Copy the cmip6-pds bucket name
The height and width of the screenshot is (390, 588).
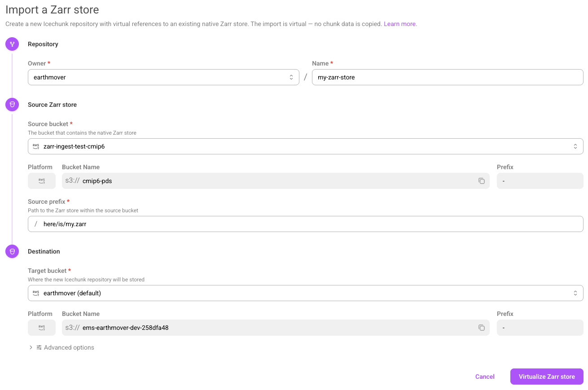pos(482,181)
